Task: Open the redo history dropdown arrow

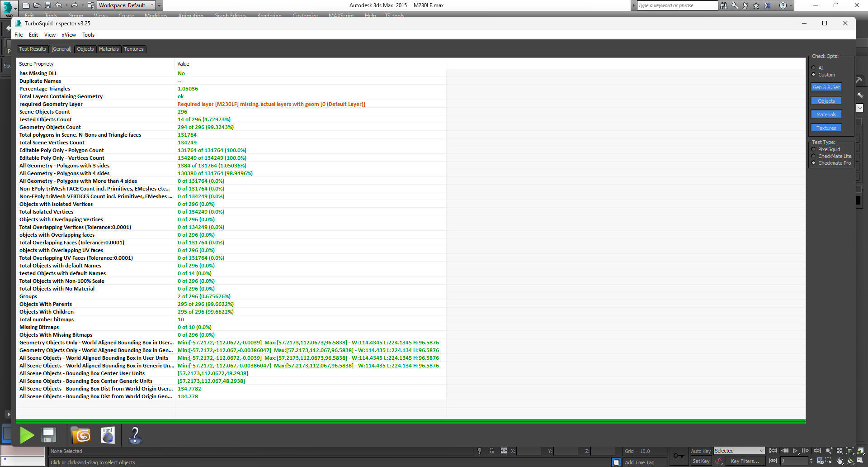Action: coord(82,5)
